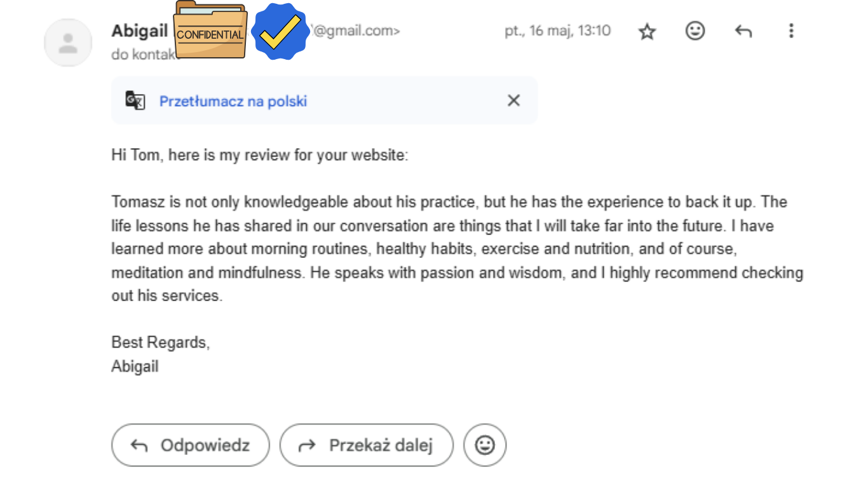This screenshot has width=868, height=488.
Task: Click sender name Abigail
Action: point(140,30)
